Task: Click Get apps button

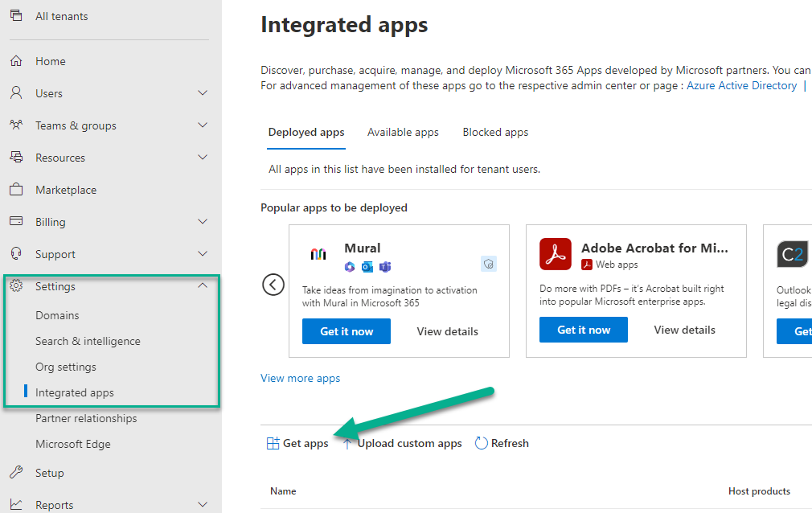Action: click(x=297, y=443)
